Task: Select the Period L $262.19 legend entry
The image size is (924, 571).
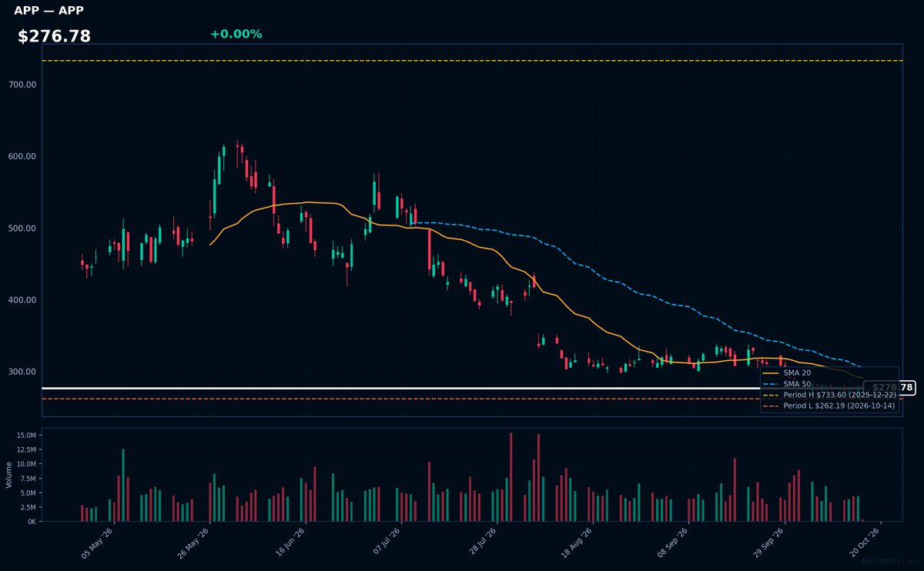Action: [x=829, y=406]
